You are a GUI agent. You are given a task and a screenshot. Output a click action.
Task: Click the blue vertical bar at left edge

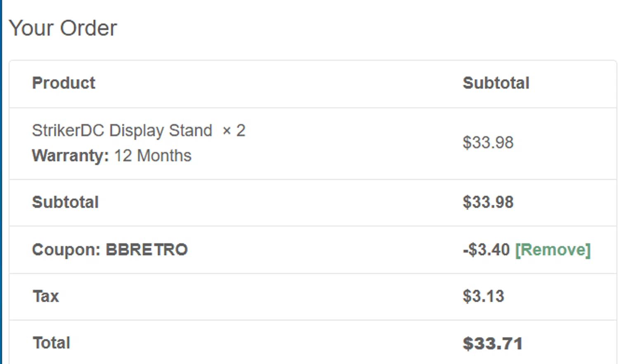click(x=1, y=181)
